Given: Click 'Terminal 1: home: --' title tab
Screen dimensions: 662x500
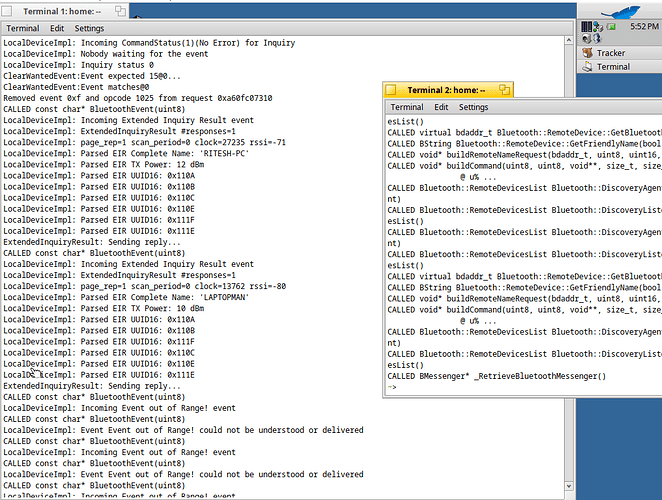Looking at the screenshot, I should point(62,11).
